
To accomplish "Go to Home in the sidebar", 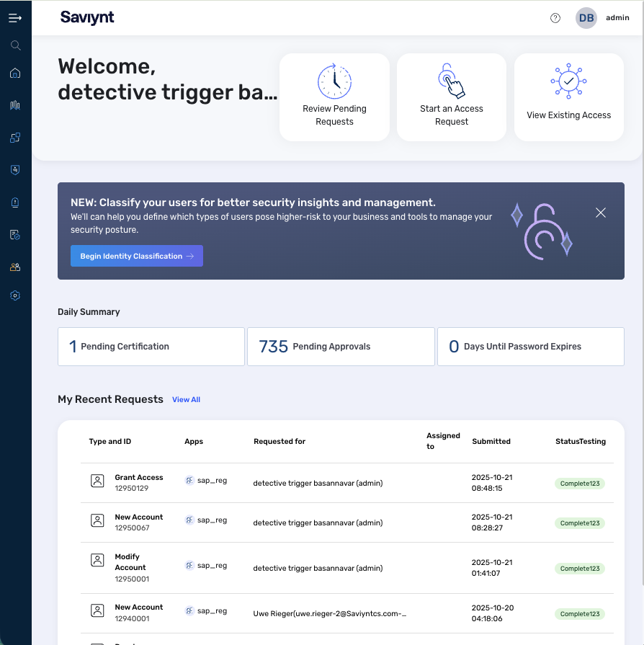I will pyautogui.click(x=15, y=73).
